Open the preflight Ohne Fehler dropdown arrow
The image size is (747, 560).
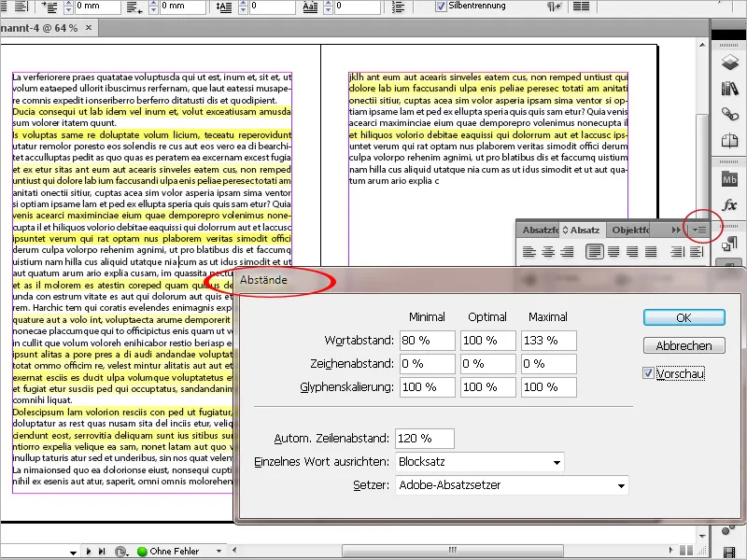218,551
